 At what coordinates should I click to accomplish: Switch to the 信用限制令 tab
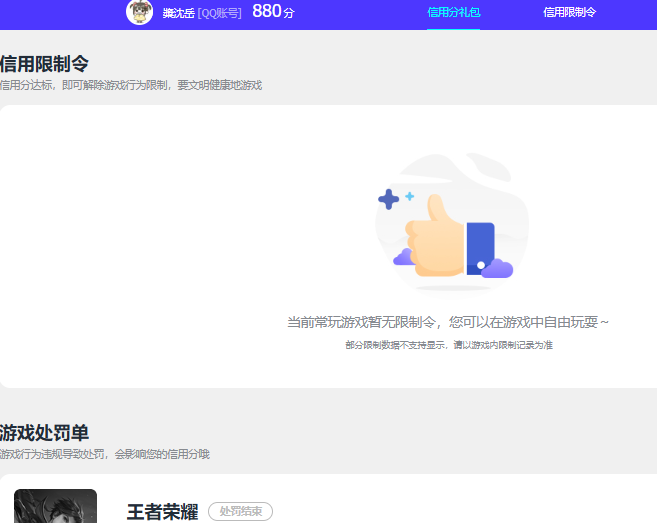coord(569,12)
